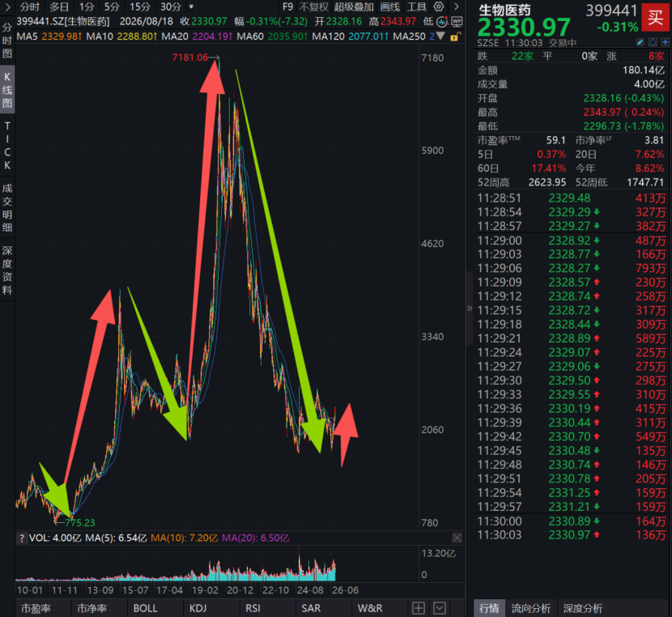Viewport: 672px width, 617px height.
Task: Open 超级叠加 overlay feature
Action: click(354, 6)
